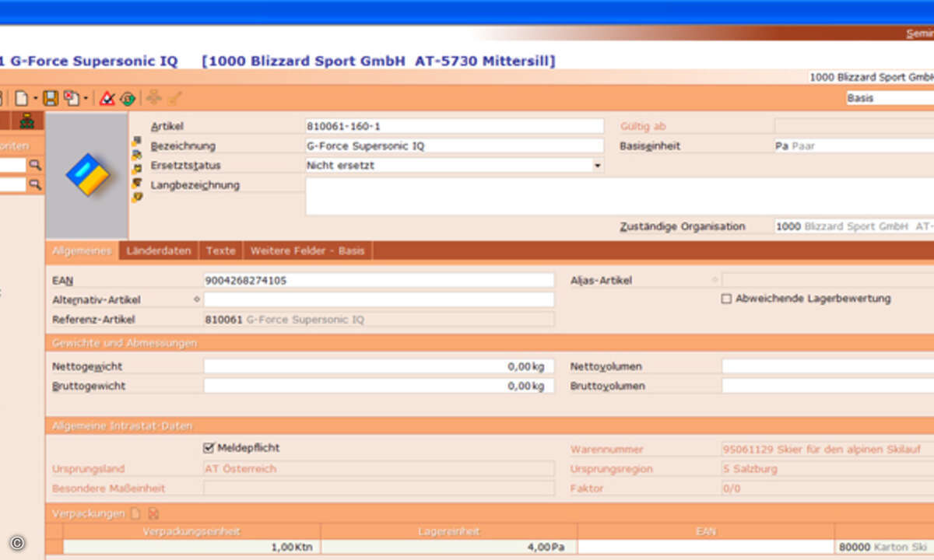Screen dimensions: 934x560
Task: Sort by the Verpackungseinheit column header
Action: (191, 531)
